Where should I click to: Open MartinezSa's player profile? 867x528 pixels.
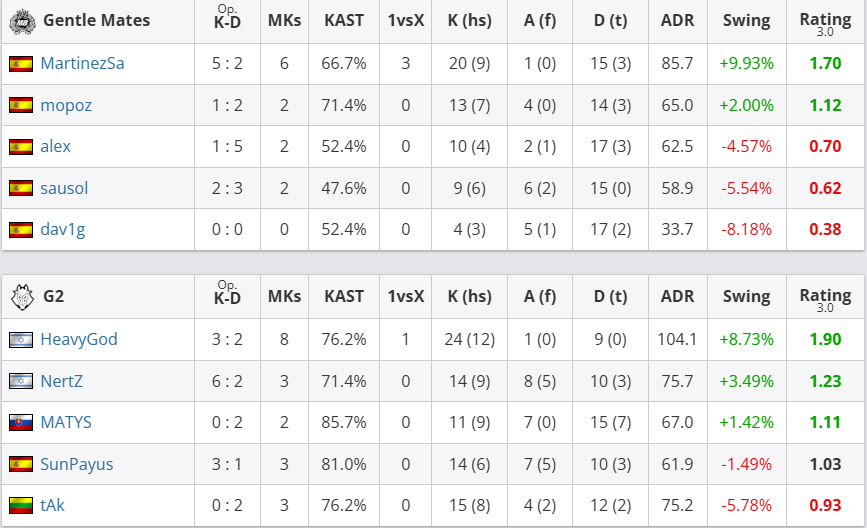pos(82,63)
